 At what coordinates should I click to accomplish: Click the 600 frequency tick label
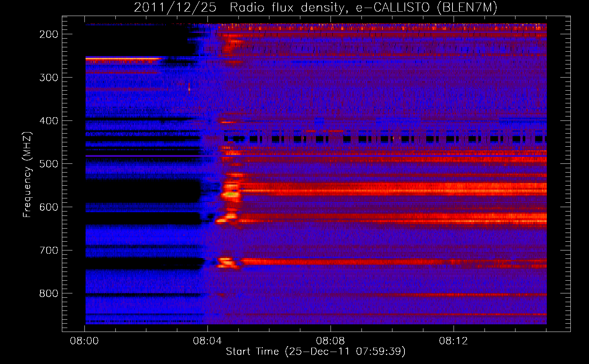pyautogui.click(x=49, y=207)
